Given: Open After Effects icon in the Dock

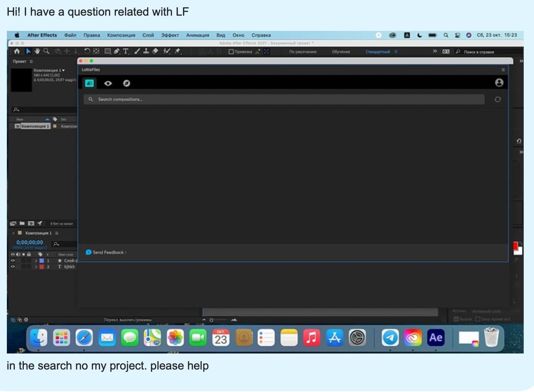Looking at the screenshot, I should tap(436, 337).
